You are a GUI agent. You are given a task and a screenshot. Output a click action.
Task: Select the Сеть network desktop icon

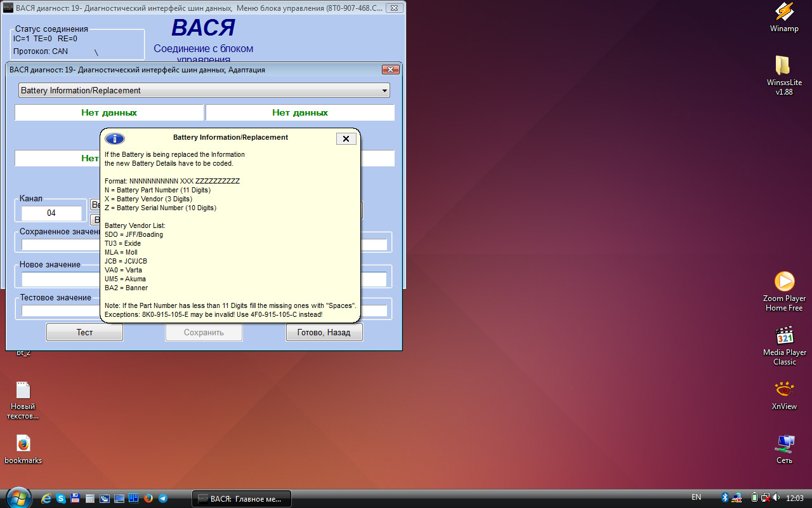coord(785,449)
